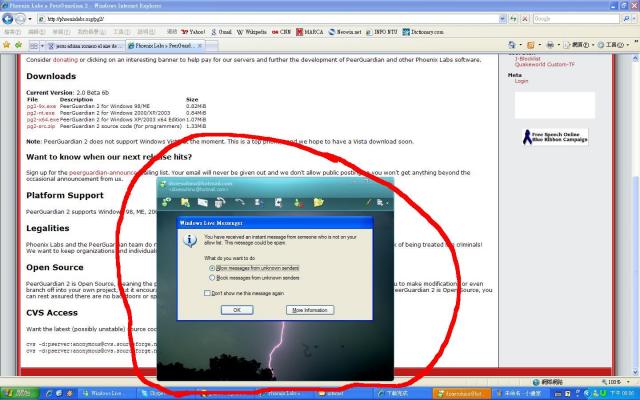Switch to the first browser tab
640x400 pixels.
(x=85, y=46)
